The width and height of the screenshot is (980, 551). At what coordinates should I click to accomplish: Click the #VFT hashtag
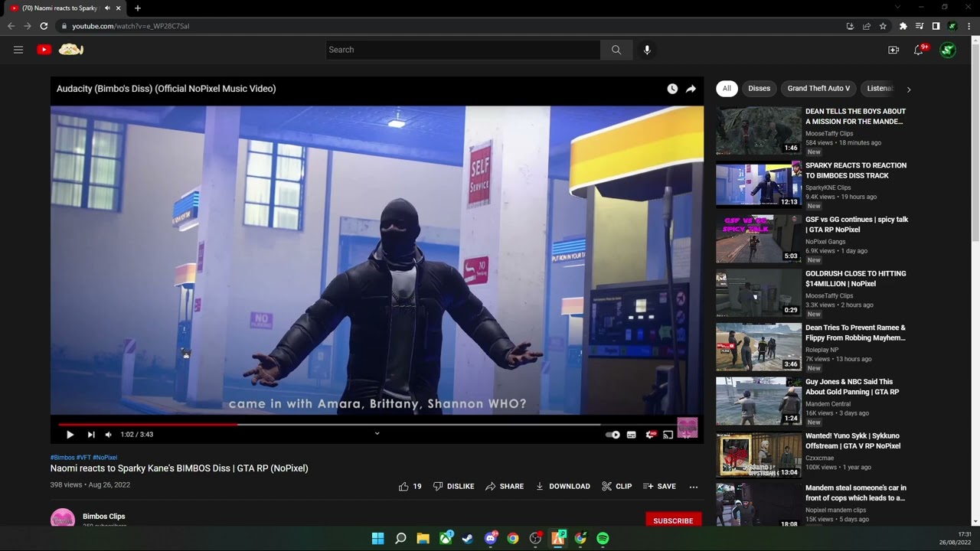[x=83, y=458]
